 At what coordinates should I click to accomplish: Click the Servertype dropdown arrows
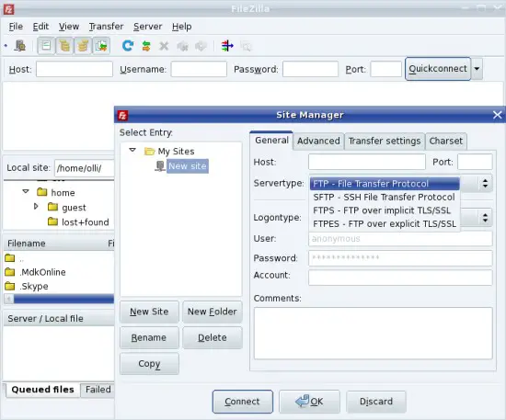[485, 184]
